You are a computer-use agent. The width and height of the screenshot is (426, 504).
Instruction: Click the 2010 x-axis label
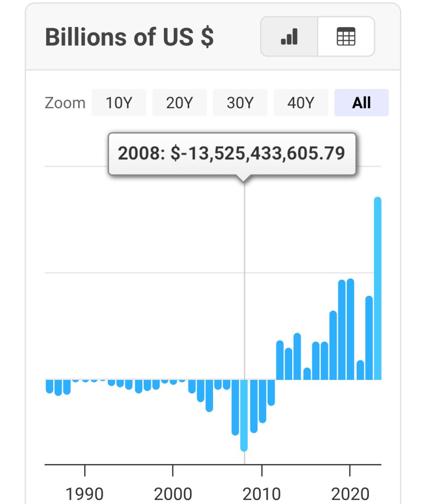click(261, 494)
